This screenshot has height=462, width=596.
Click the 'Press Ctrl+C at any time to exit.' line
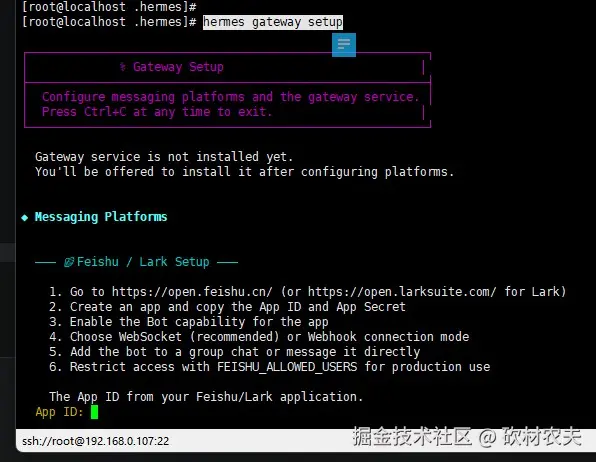pos(157,112)
